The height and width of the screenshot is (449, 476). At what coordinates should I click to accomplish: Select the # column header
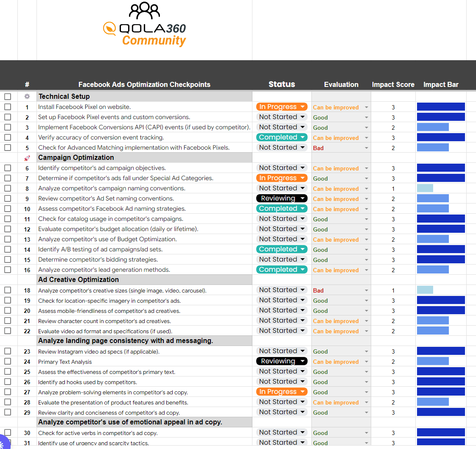(x=27, y=85)
